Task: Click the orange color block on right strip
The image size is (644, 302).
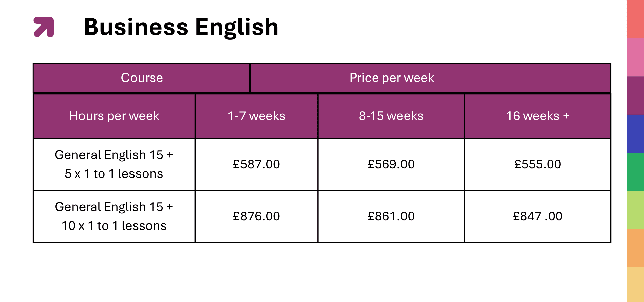Action: click(635, 248)
